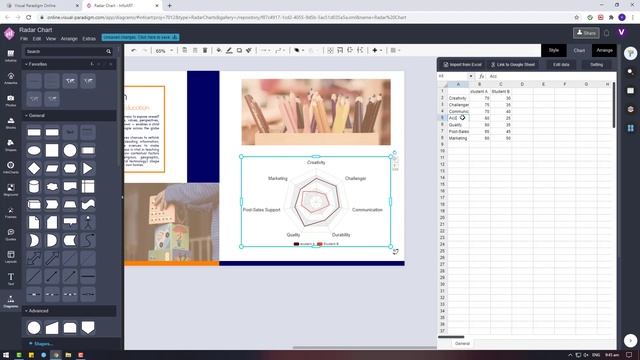Click the round arrow button at bottom right

pos(630,340)
